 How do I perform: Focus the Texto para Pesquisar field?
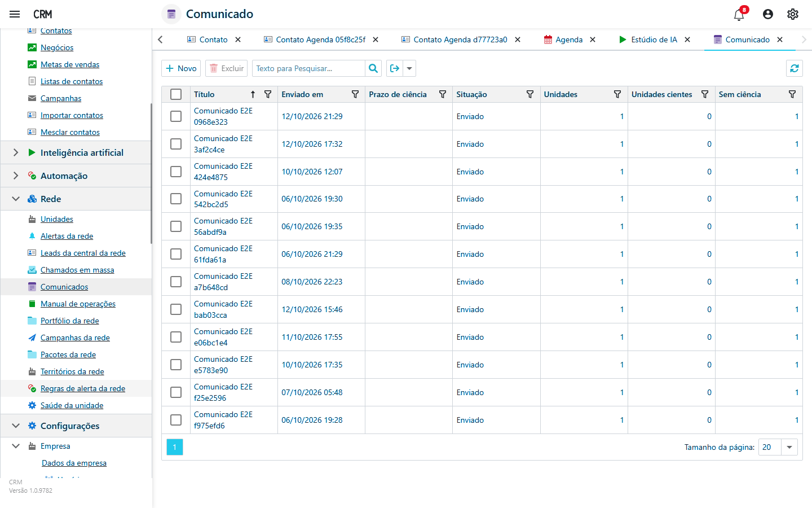click(308, 68)
